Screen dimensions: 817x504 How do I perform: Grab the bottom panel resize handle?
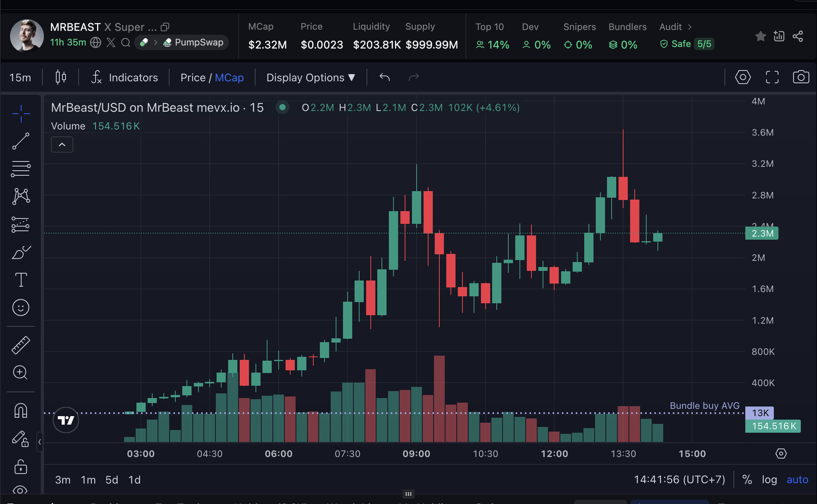pos(408,494)
